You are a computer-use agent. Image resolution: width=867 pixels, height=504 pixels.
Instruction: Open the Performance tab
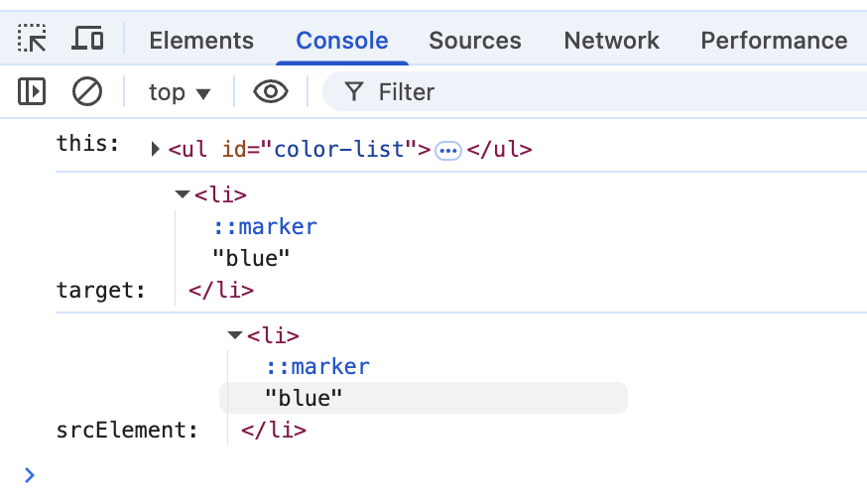pyautogui.click(x=774, y=41)
